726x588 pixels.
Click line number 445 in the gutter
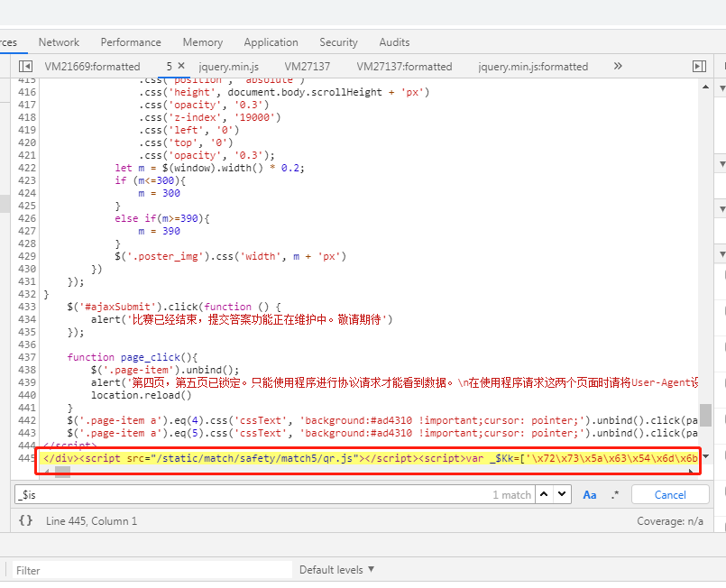(27, 458)
